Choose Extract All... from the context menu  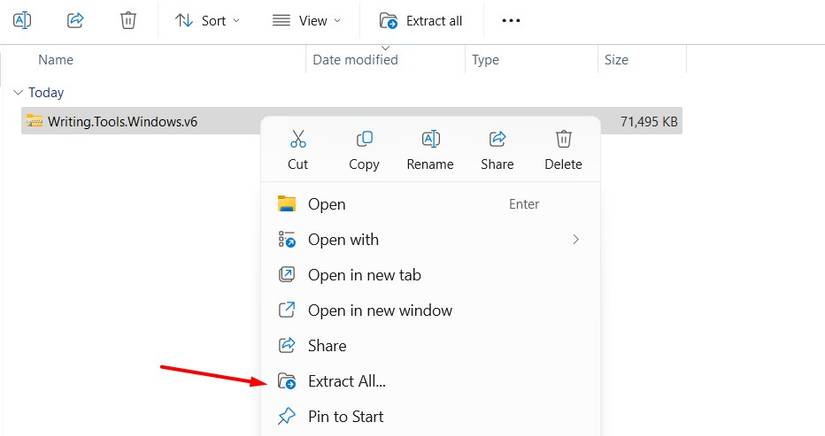coord(430,381)
